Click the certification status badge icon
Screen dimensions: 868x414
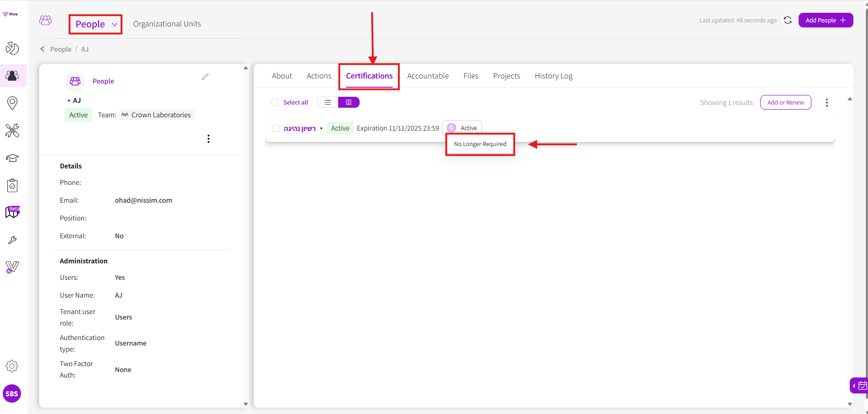click(x=451, y=128)
